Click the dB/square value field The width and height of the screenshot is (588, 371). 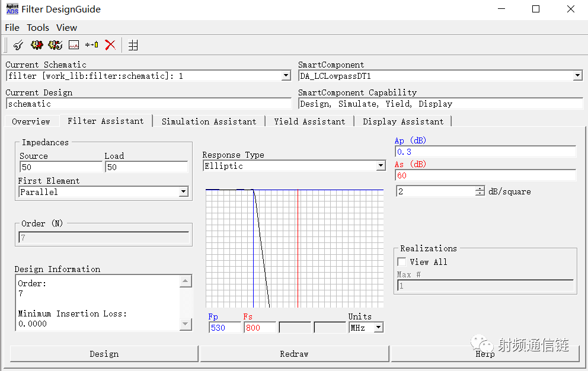[x=436, y=191]
